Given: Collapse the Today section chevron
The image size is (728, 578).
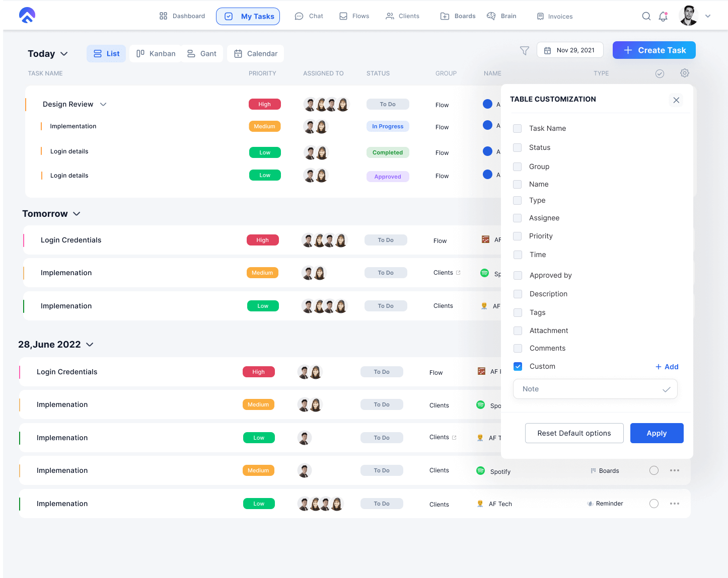Looking at the screenshot, I should point(64,54).
